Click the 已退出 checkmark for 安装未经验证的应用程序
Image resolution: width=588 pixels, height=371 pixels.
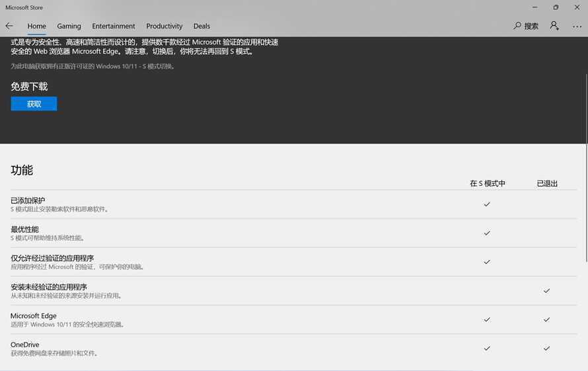(x=547, y=290)
